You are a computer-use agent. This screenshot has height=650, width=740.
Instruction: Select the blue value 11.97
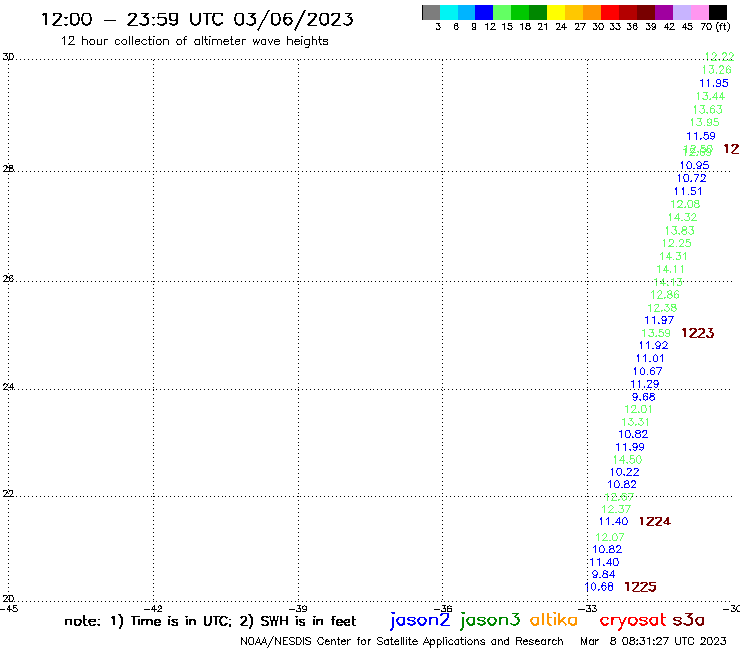pos(659,320)
